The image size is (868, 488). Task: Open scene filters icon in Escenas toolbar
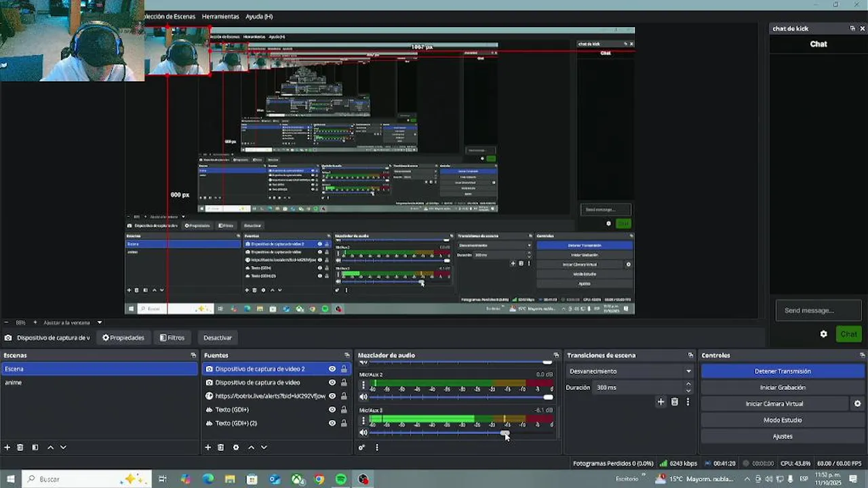(x=35, y=447)
